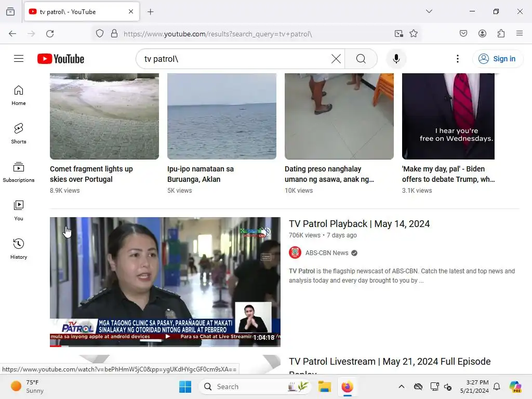
Task: Open Firefox account menu
Action: coord(482,34)
